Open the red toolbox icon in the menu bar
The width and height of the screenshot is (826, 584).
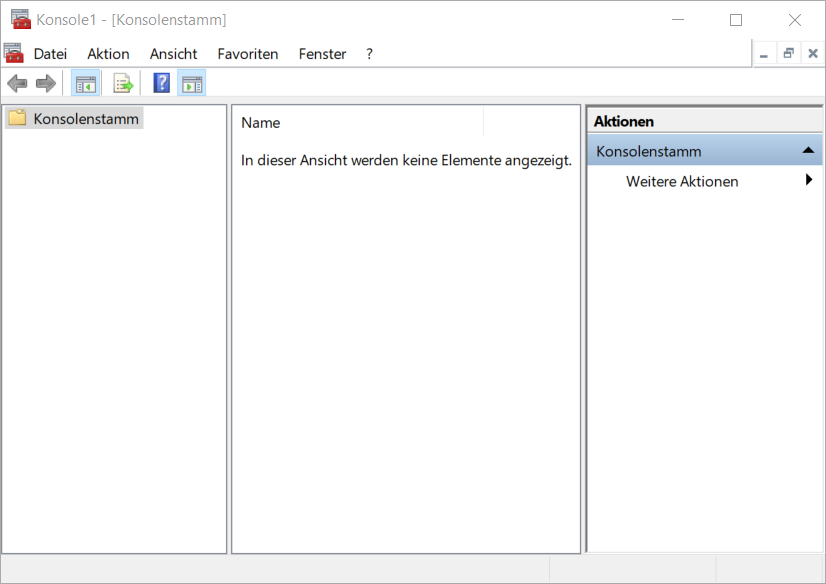click(13, 53)
